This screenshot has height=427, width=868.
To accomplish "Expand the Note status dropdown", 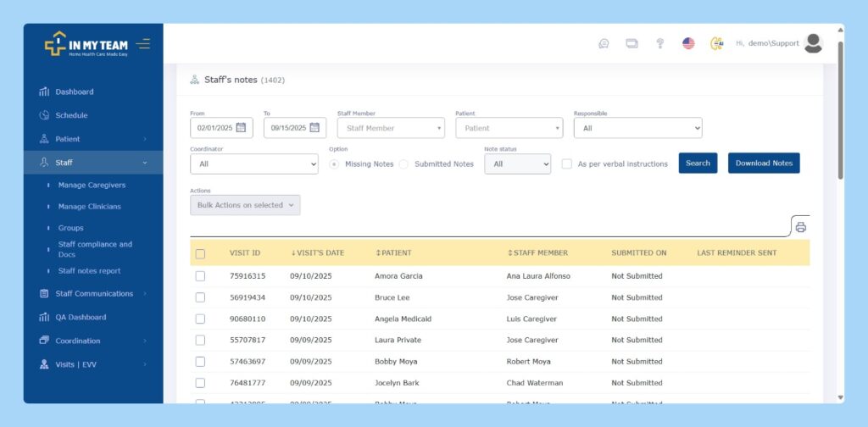I will click(517, 164).
